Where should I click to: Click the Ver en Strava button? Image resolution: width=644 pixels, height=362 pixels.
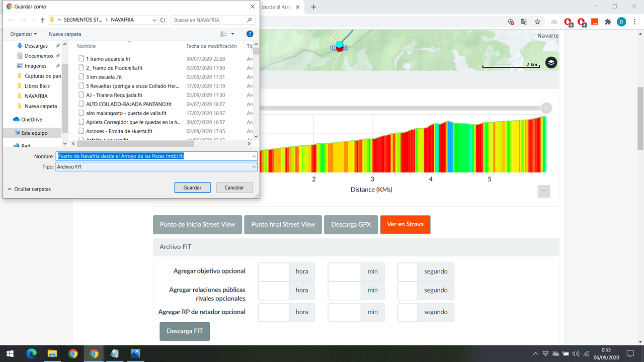click(405, 224)
